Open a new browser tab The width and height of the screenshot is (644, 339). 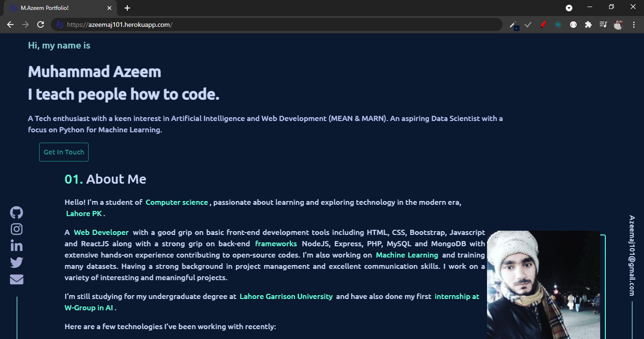click(x=127, y=8)
